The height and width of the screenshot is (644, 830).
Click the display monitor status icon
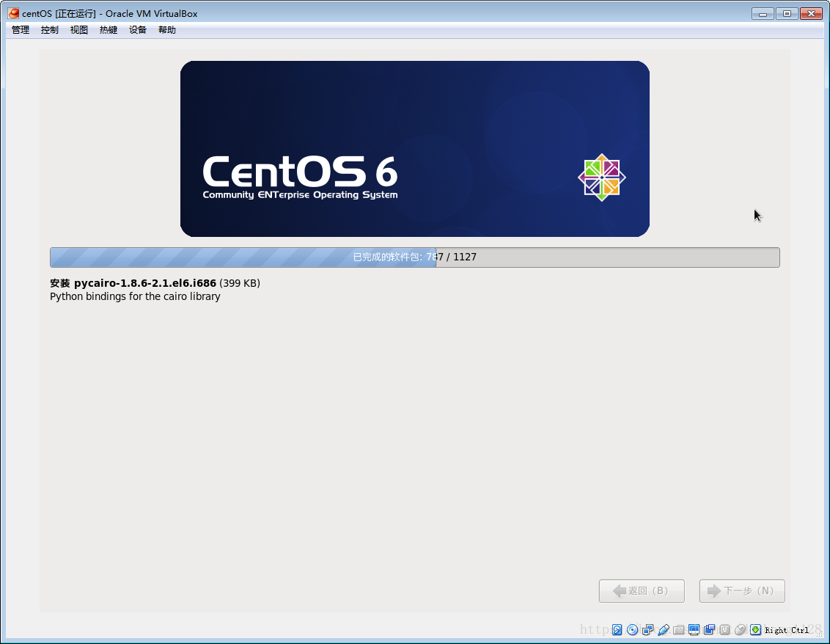(x=694, y=629)
